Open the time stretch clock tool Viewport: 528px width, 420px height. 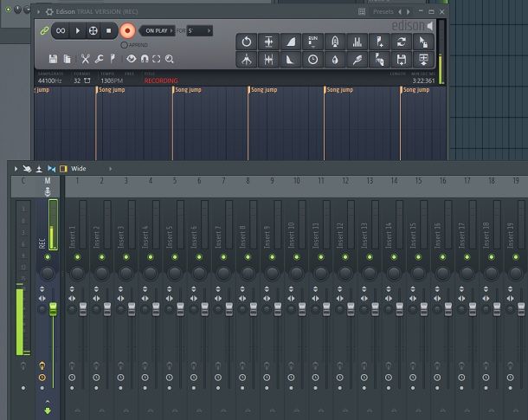point(312,60)
